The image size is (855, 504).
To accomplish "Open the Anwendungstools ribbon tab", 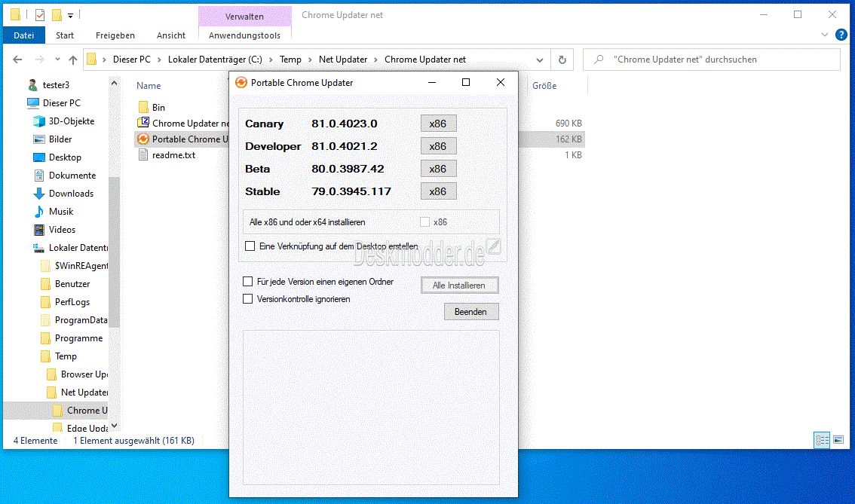I will coord(245,35).
